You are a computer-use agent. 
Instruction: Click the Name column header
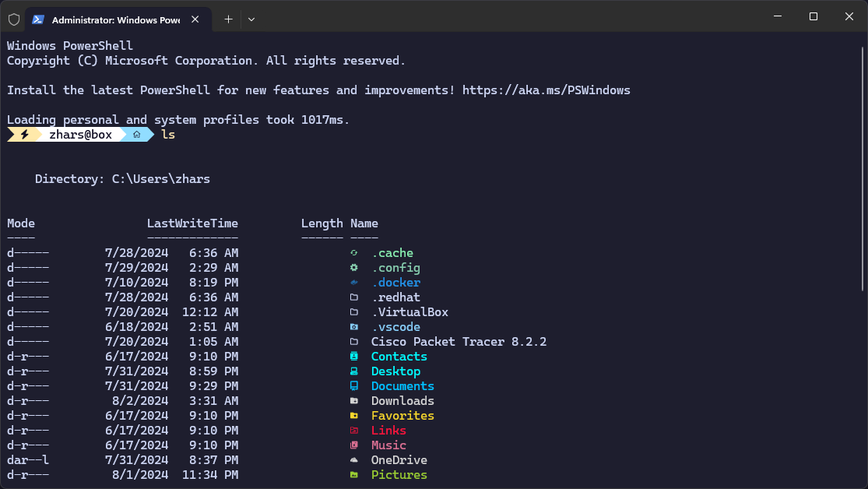(364, 223)
